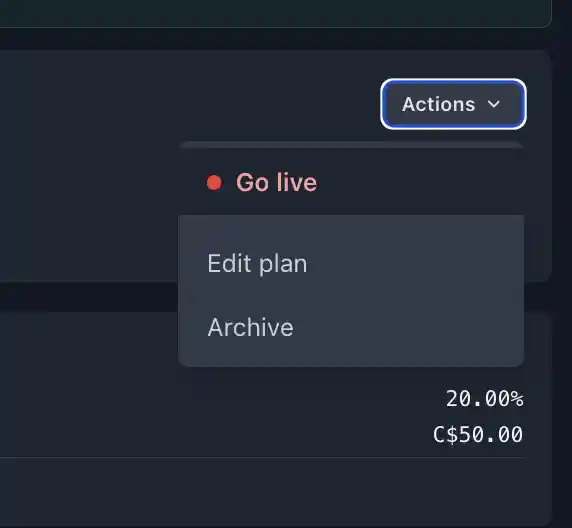Toggle the Actions menu with the down caret
572x528 pixels.
coord(494,104)
